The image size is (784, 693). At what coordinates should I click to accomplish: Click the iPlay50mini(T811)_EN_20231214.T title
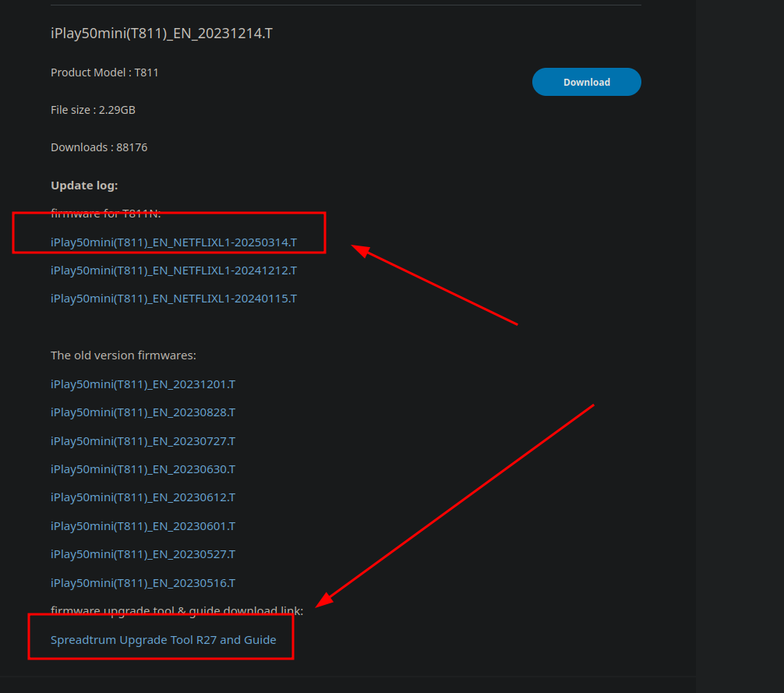coord(161,34)
